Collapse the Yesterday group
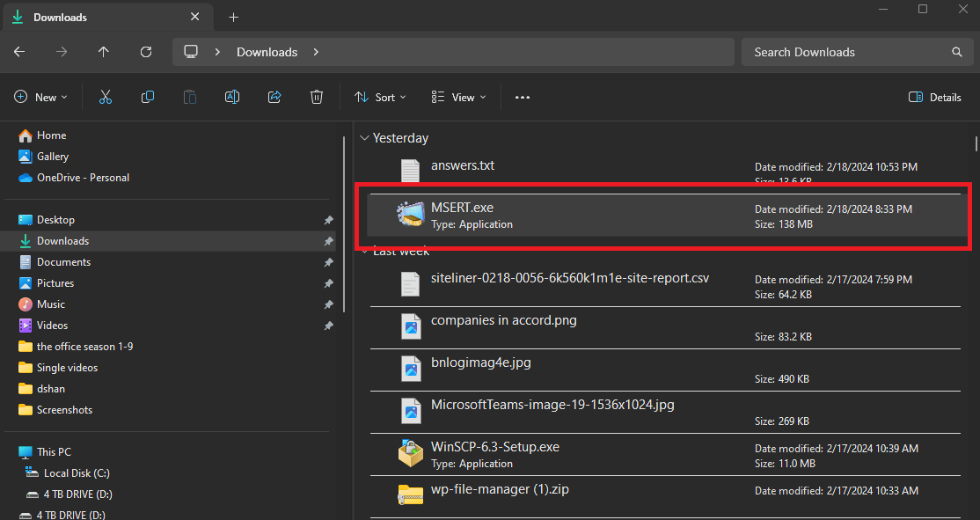Image resolution: width=980 pixels, height=520 pixels. coord(364,138)
